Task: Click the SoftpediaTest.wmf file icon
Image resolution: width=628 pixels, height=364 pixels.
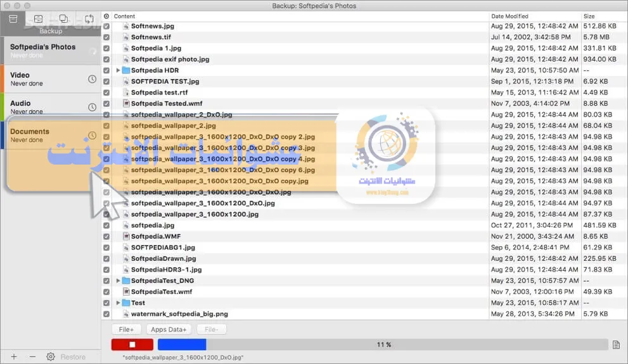Action: (x=125, y=292)
